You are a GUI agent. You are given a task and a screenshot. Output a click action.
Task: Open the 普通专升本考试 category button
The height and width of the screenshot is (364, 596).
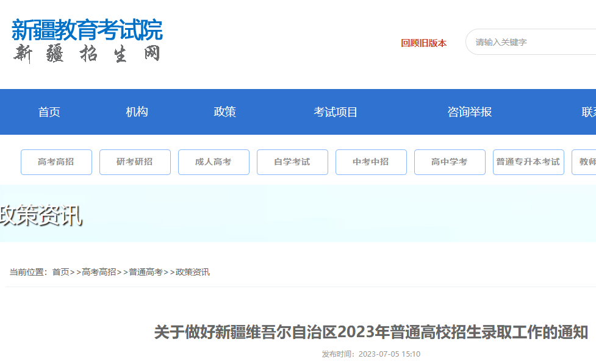click(x=528, y=162)
